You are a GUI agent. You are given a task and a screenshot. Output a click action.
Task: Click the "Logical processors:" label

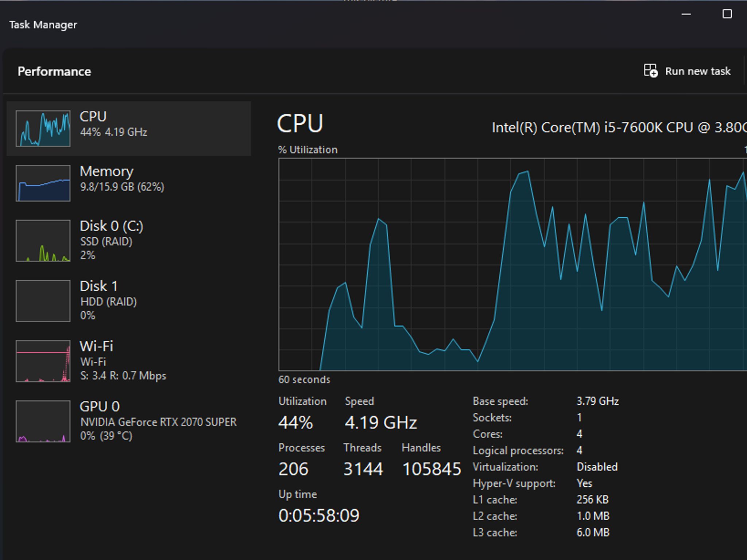coord(518,451)
